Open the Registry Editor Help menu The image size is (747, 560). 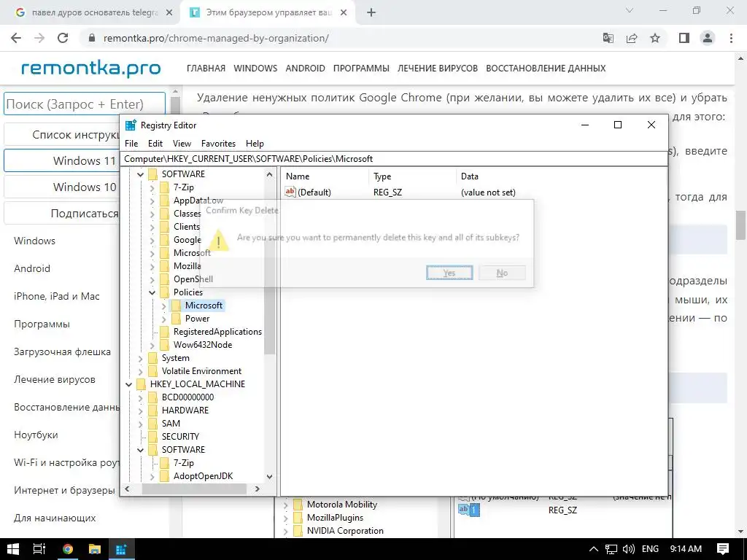(255, 144)
